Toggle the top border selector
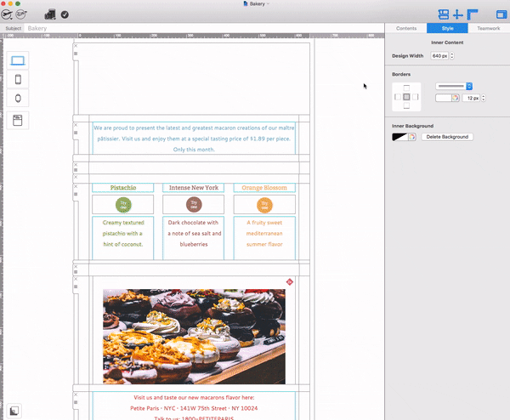 [x=406, y=88]
